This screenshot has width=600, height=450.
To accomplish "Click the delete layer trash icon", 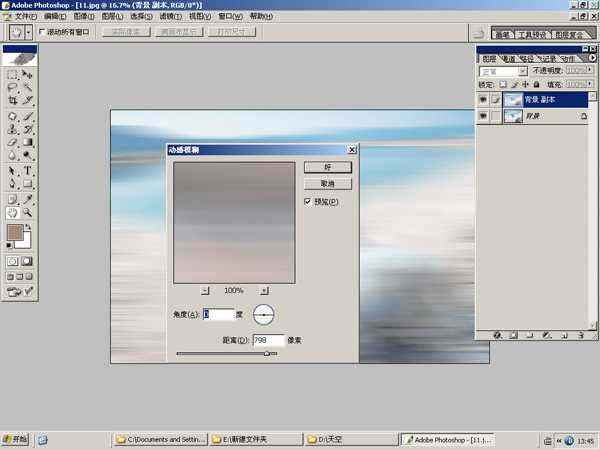I will (580, 334).
